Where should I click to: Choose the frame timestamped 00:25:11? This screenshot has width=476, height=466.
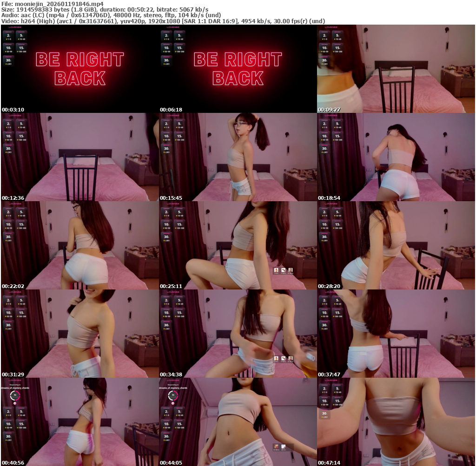238,245
